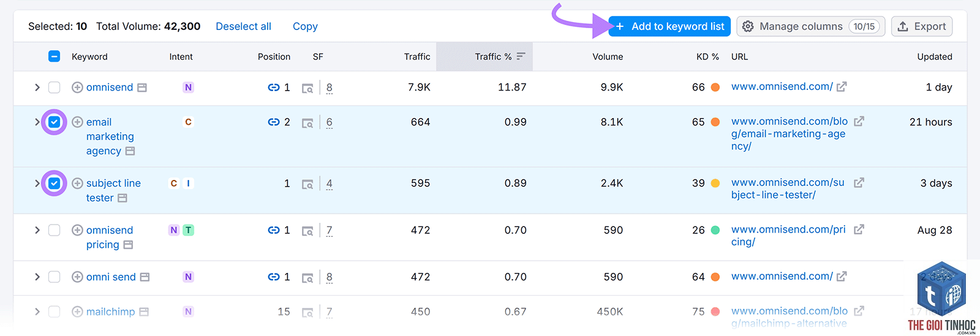Sort by Traffic column header
980x336 pixels.
(x=417, y=56)
